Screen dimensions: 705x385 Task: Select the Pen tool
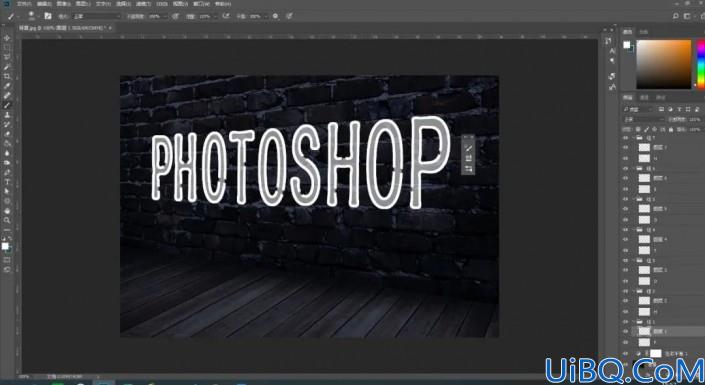(7, 172)
